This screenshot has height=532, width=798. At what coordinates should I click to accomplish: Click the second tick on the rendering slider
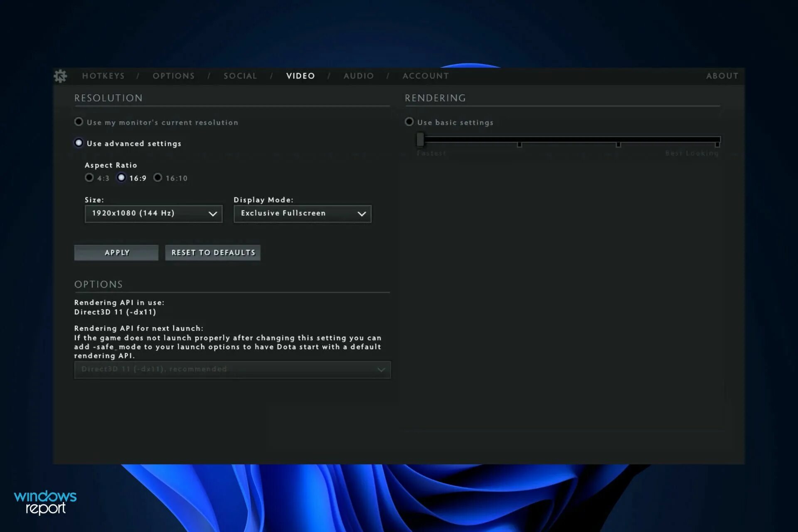pos(519,144)
